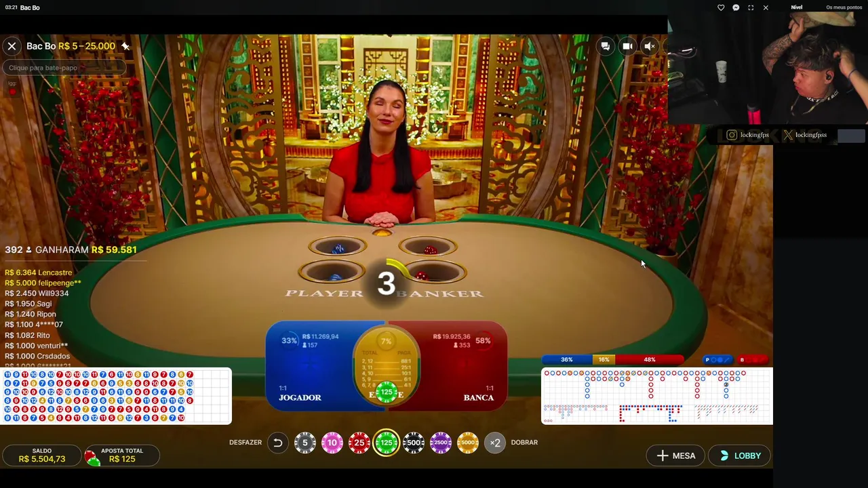This screenshot has height=488, width=868.
Task: Open the chat bubbles icon
Action: pyautogui.click(x=605, y=46)
